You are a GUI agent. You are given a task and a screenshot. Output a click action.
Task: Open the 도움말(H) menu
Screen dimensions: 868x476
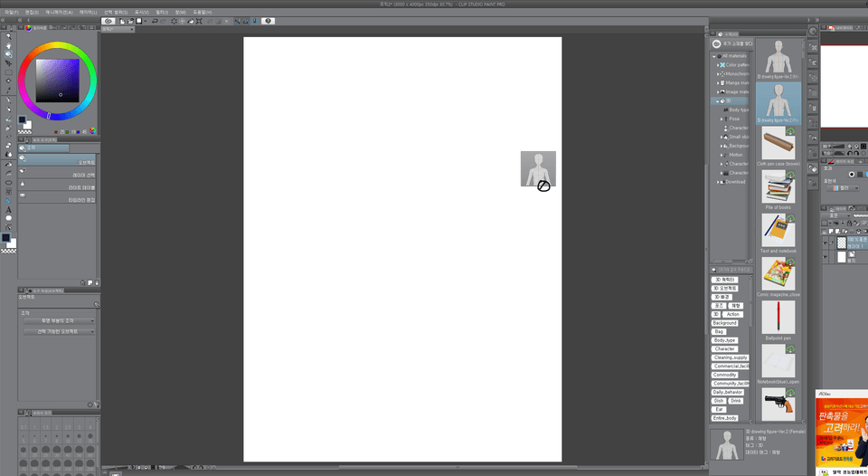coord(202,12)
